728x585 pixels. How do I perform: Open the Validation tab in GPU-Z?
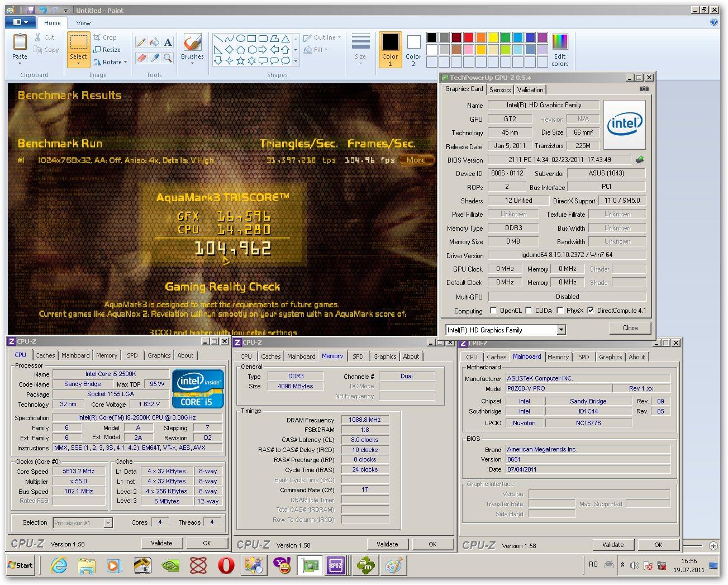[530, 90]
